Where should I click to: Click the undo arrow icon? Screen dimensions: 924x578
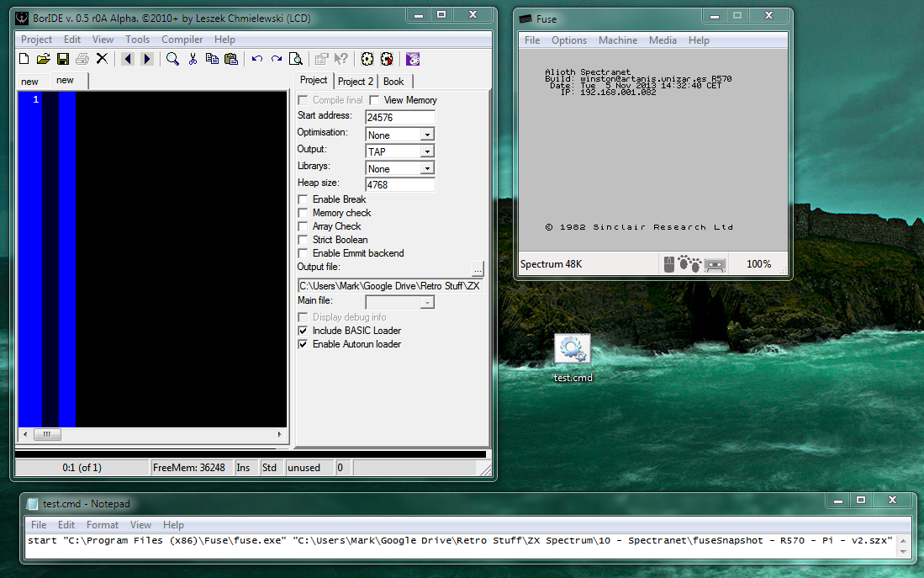point(257,59)
